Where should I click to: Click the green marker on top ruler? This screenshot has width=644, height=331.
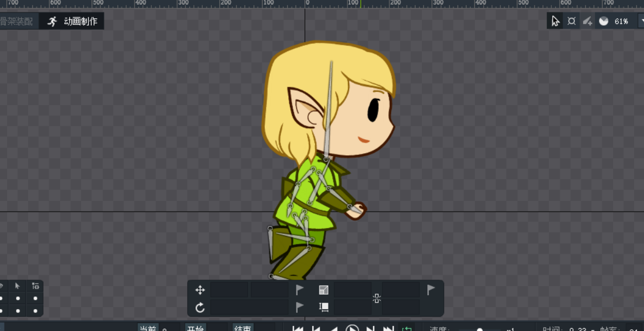tap(361, 4)
